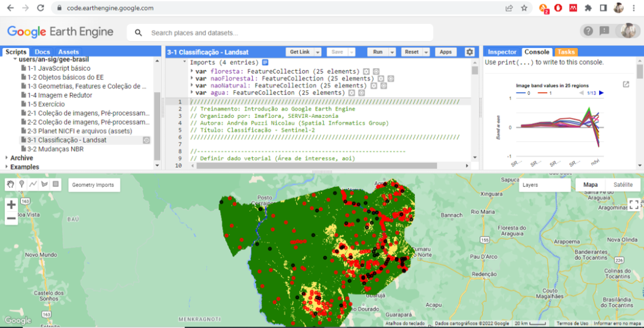Switch to the Inspector tab
The height and width of the screenshot is (328, 644).
coord(502,52)
